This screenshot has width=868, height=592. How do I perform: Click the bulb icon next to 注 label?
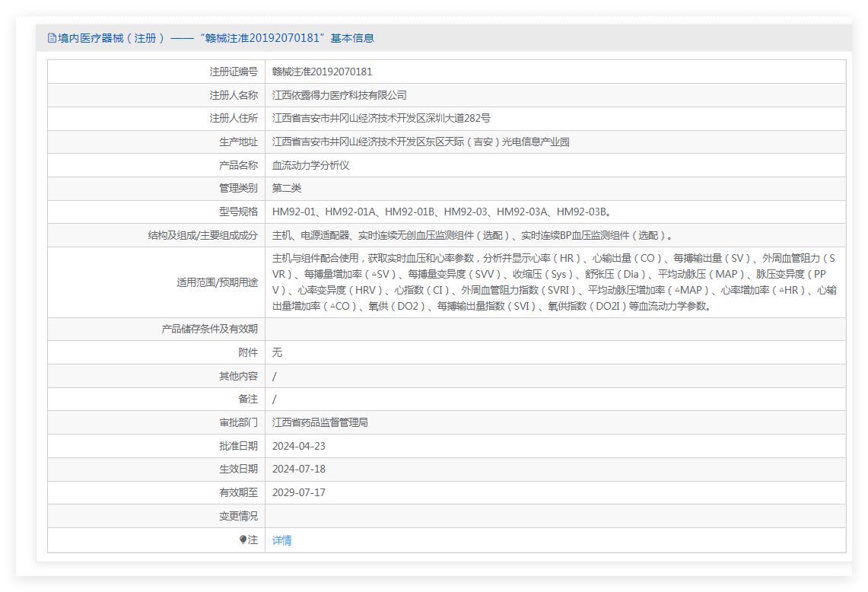243,540
